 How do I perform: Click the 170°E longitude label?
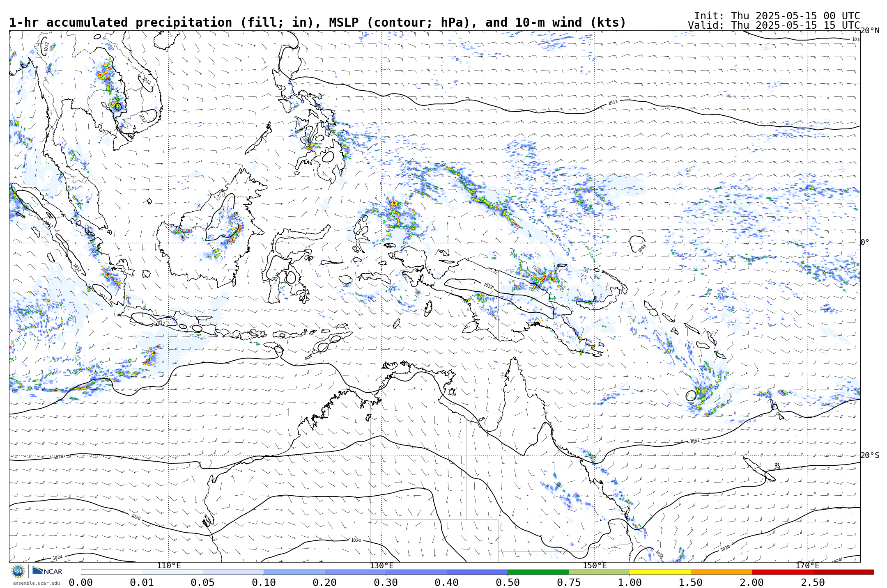tap(807, 566)
